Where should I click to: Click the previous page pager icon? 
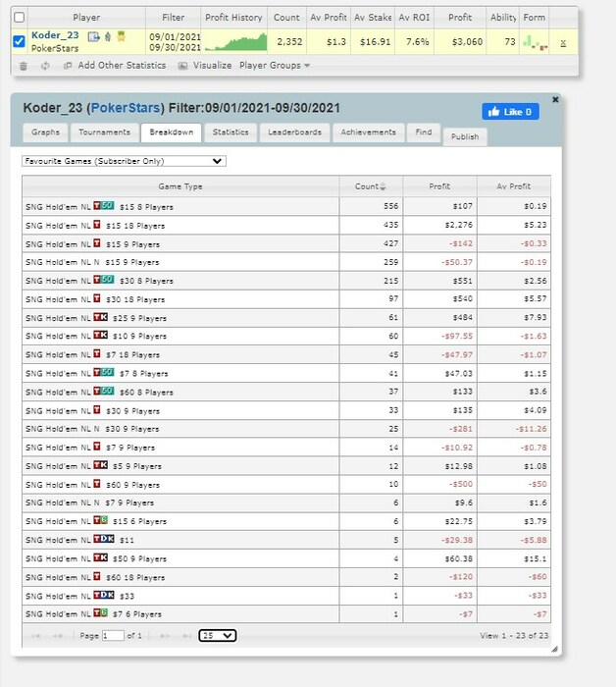[x=57, y=636]
